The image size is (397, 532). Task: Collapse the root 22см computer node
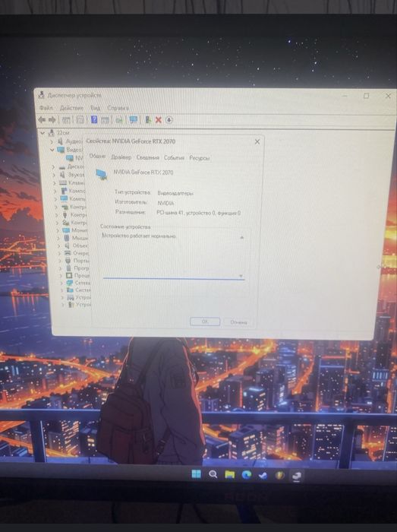tap(43, 133)
